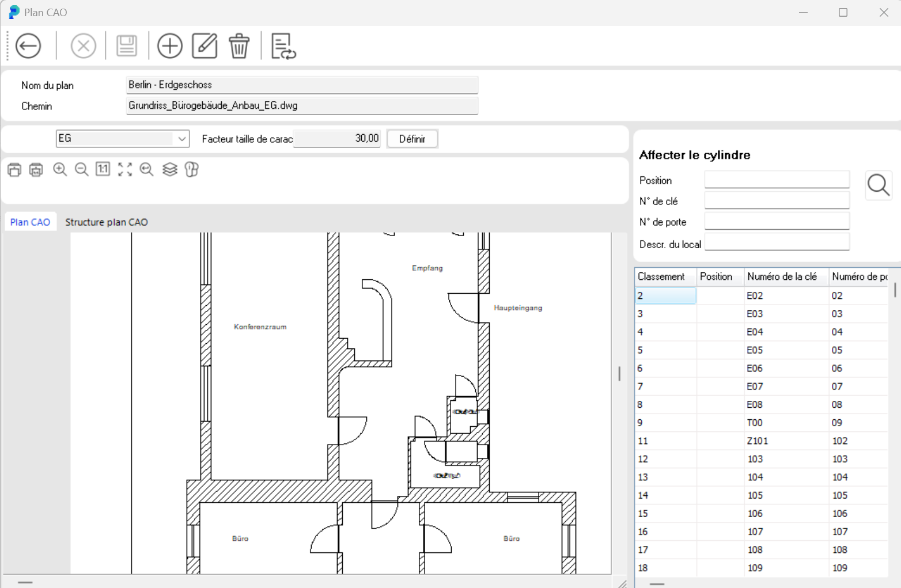Search cylinder with magnifier button
This screenshot has width=901, height=588.
[878, 185]
